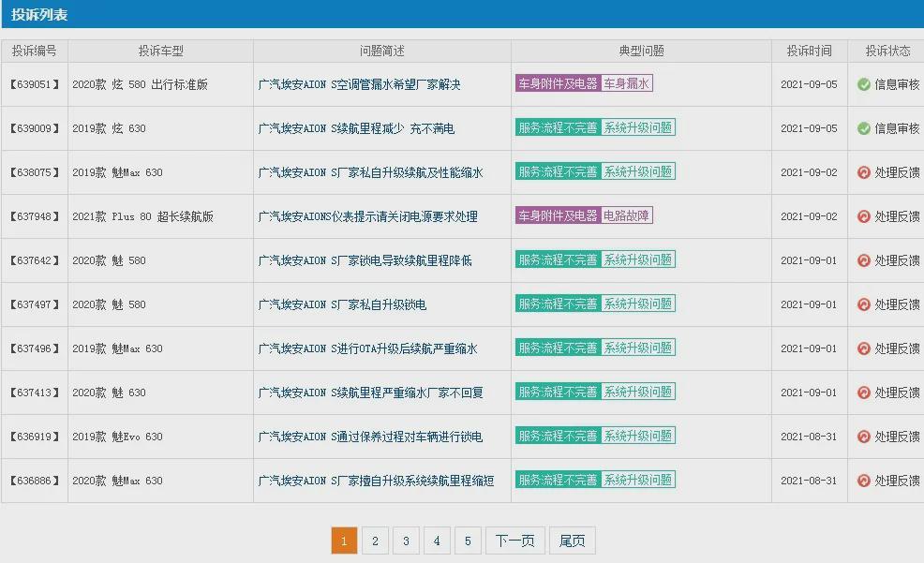This screenshot has height=563, width=924.
Task: Click 服务流程不完善 tag in row 638075
Action: click(558, 171)
